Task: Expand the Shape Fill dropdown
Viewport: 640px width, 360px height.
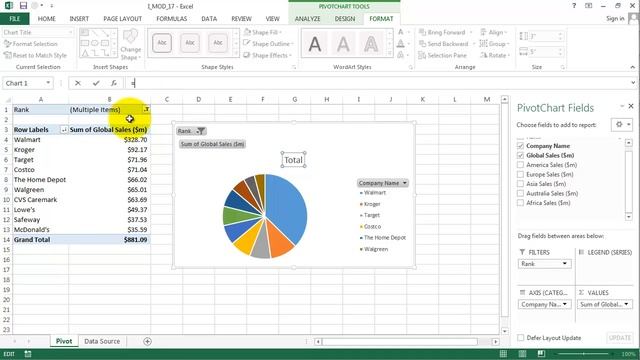Action: coord(281,32)
